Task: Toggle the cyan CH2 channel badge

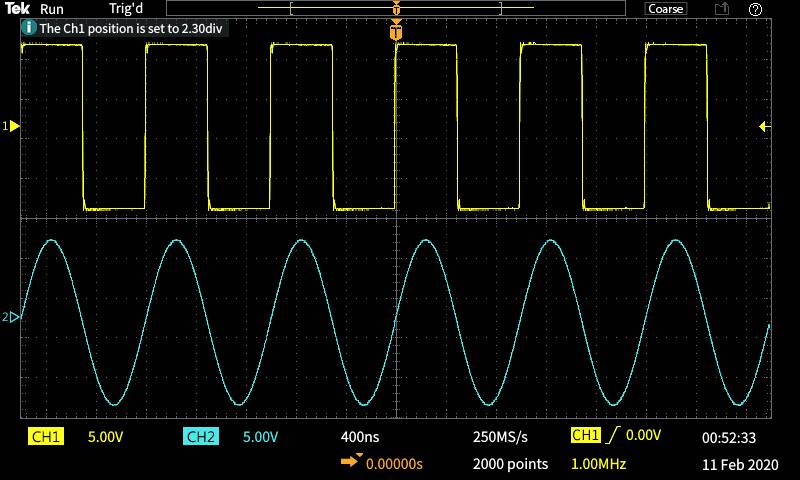Action: click(x=201, y=437)
